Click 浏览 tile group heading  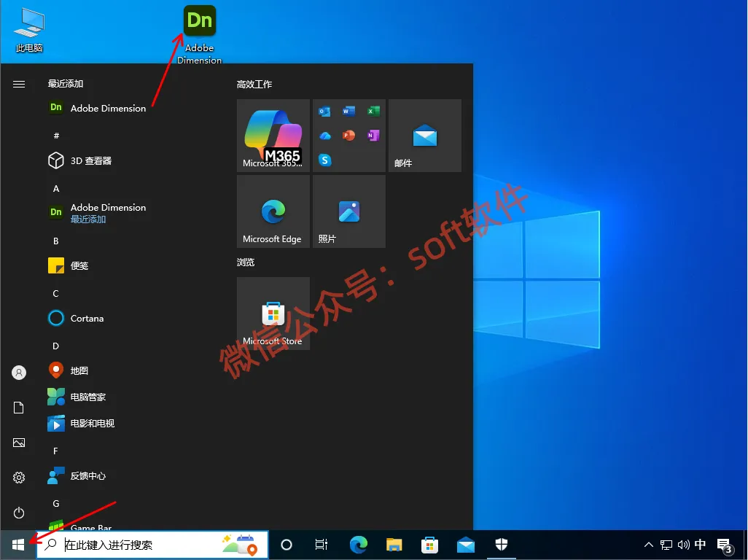coord(246,262)
